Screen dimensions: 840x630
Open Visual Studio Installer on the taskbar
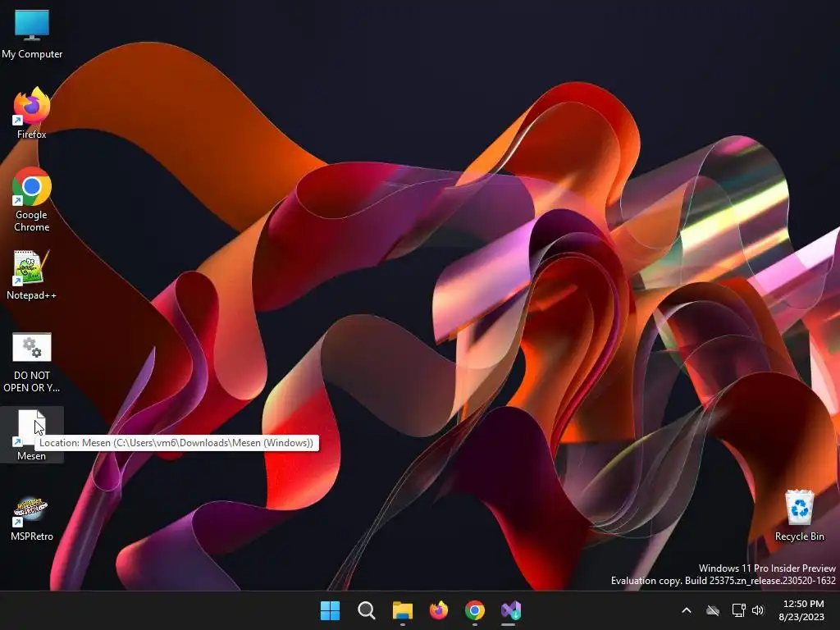(510, 610)
